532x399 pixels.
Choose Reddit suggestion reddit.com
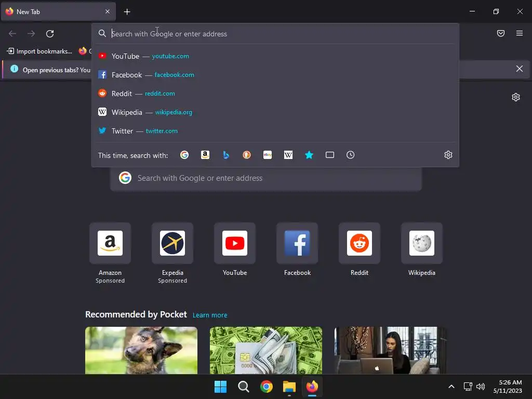point(275,94)
